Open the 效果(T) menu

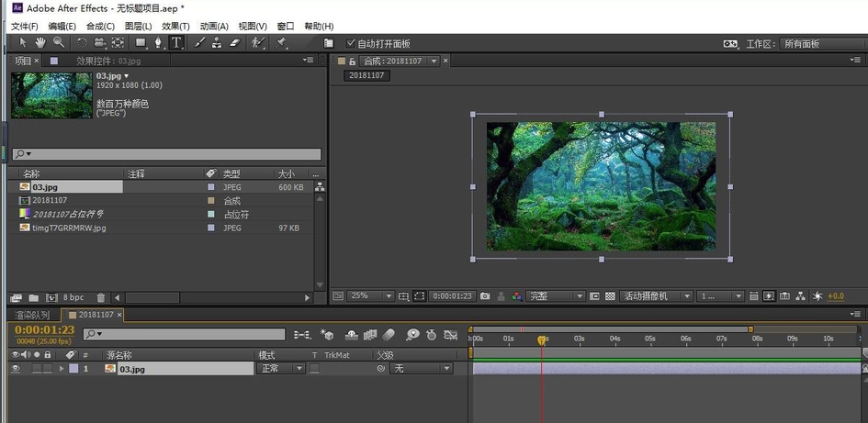pyautogui.click(x=175, y=26)
